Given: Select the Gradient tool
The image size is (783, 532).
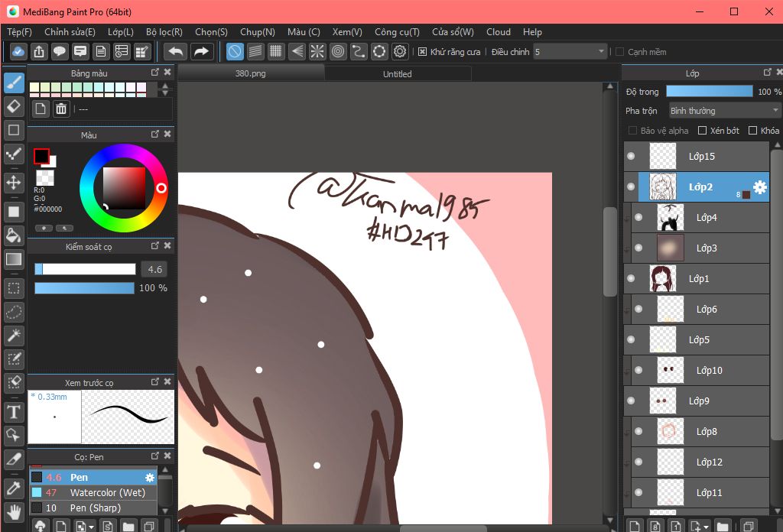Looking at the screenshot, I should point(14,258).
